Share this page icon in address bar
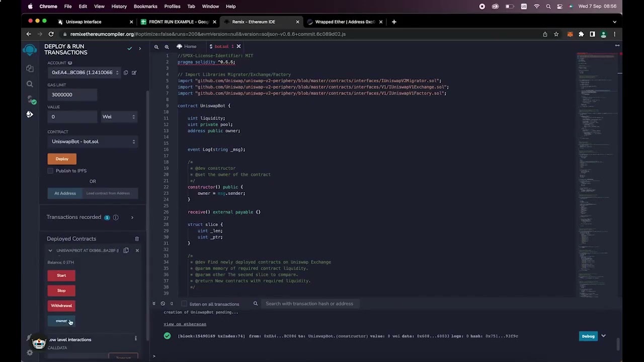 pos(545,34)
